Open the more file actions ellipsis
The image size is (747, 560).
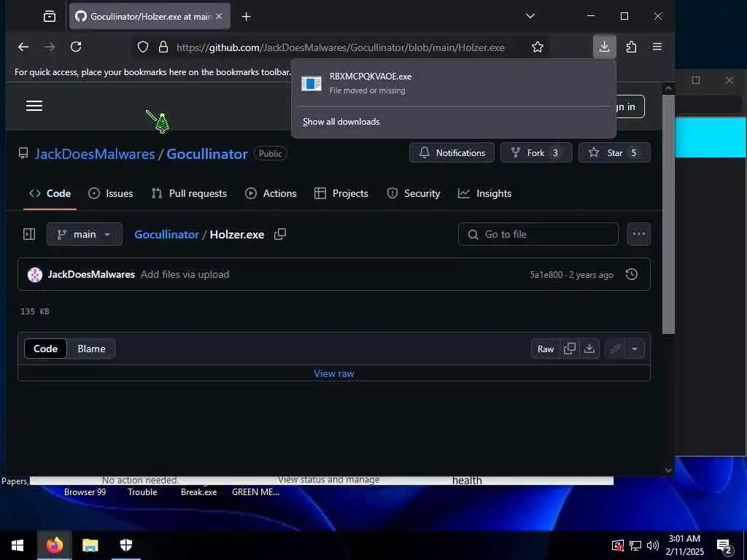point(639,234)
